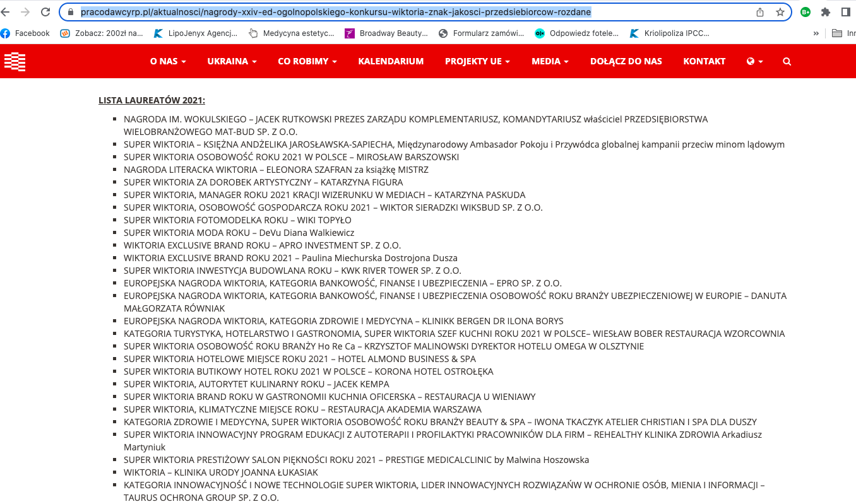The width and height of the screenshot is (856, 504).
Task: Click the LISTA LAUREATÓW 2021 heading
Action: click(x=152, y=100)
